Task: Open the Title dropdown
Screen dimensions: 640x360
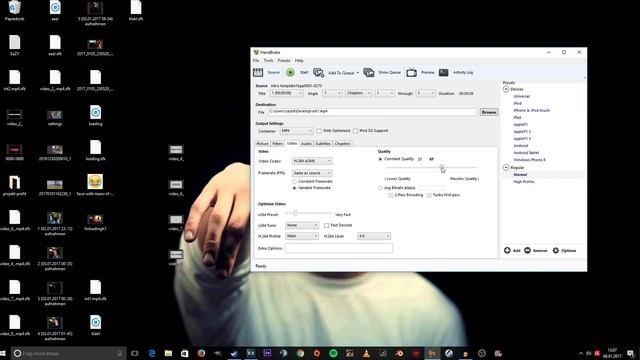Action: 287,93
